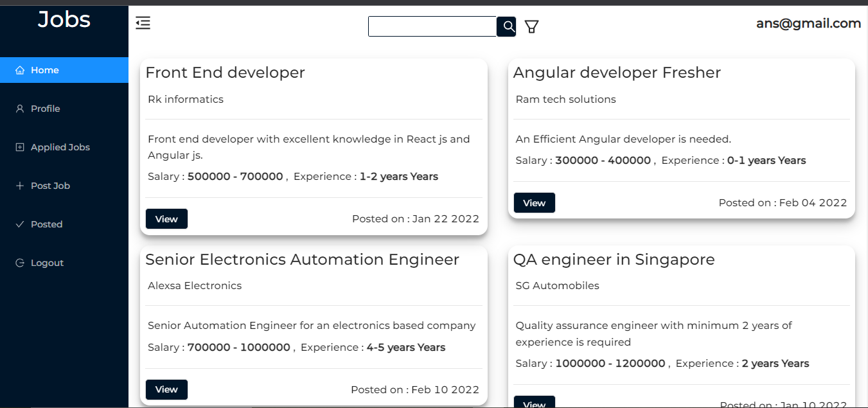This screenshot has height=408, width=868.
Task: Open Applied Jobs menu item
Action: pyautogui.click(x=64, y=147)
